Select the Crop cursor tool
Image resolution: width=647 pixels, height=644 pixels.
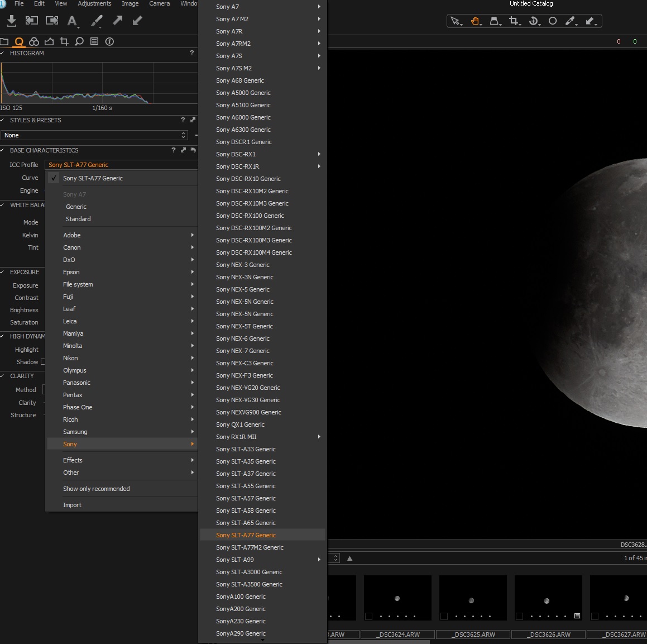click(514, 21)
